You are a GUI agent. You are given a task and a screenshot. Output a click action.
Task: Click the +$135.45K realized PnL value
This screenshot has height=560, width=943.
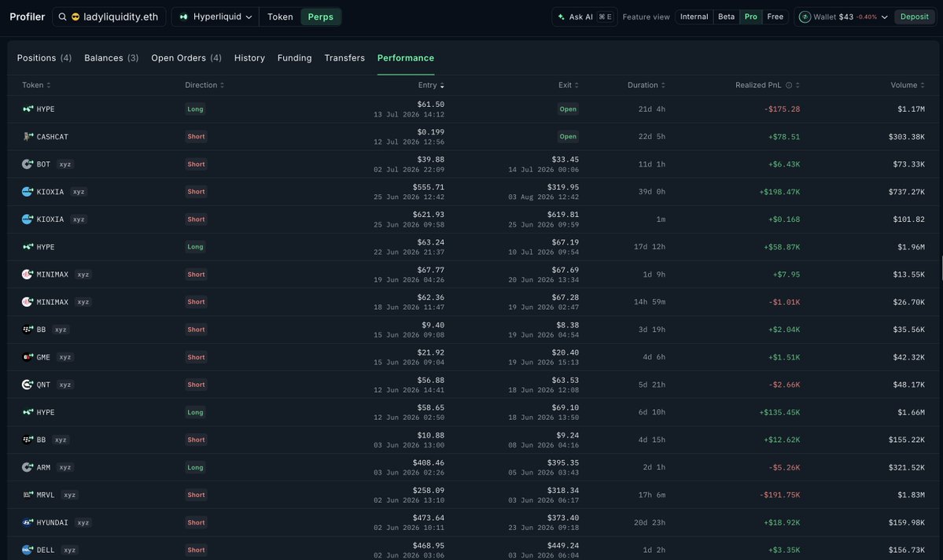pyautogui.click(x=779, y=412)
